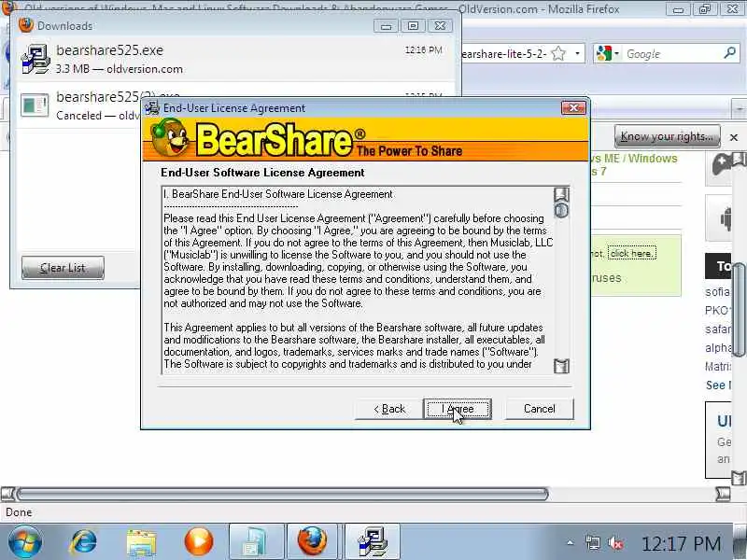Click Know your rights button in Firefox
This screenshot has height=560, width=747.
point(667,136)
